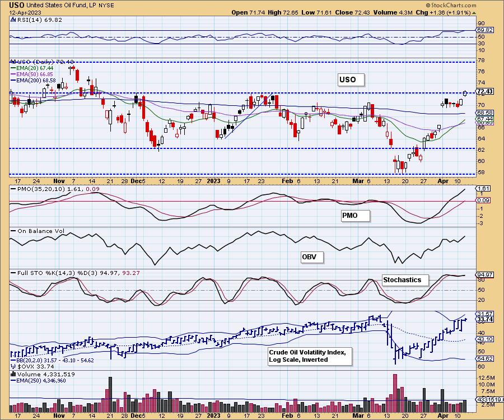The image size is (504, 420).
Task: Click the On Balance Vol legend label
Action: [x=40, y=231]
